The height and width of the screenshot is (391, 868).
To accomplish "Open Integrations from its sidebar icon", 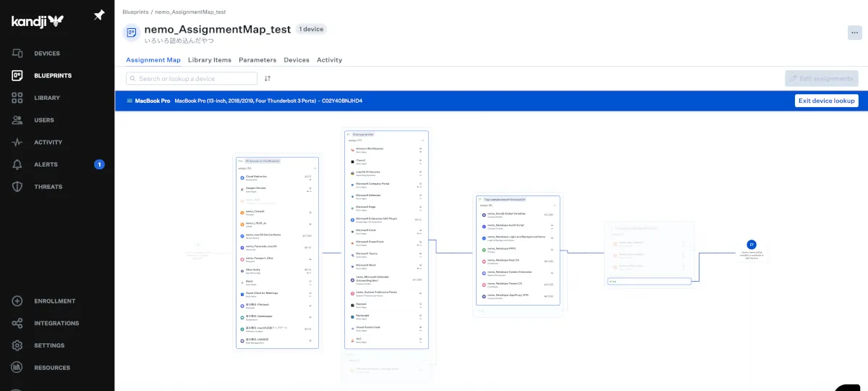I will (17, 324).
